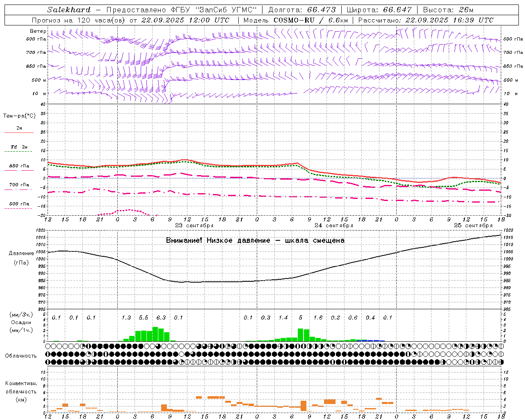Click the tallest green precipitation bar on 23 September

click(x=155, y=334)
